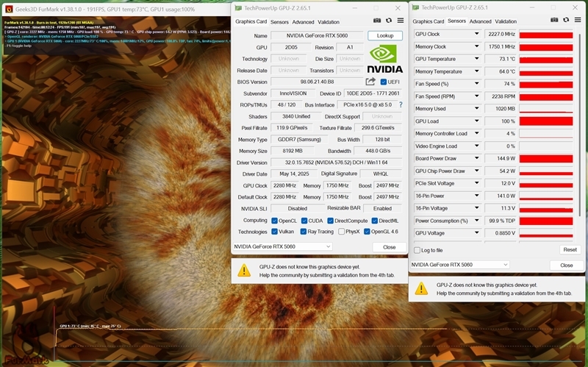Click the Board Power Draw red graph bar

[x=546, y=158]
